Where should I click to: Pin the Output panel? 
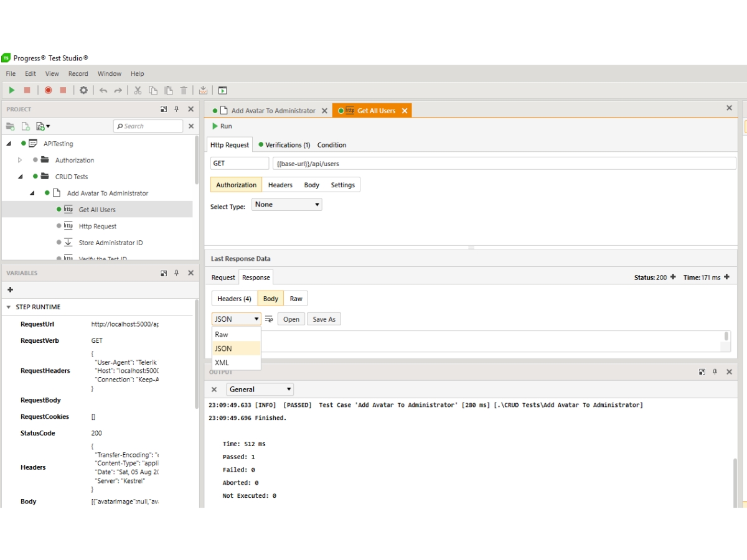(715, 371)
